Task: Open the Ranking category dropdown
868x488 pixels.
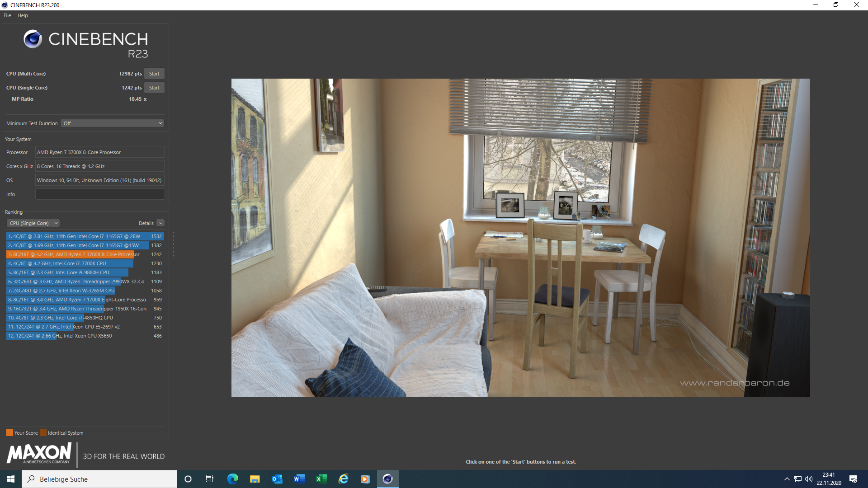Action: click(x=33, y=223)
